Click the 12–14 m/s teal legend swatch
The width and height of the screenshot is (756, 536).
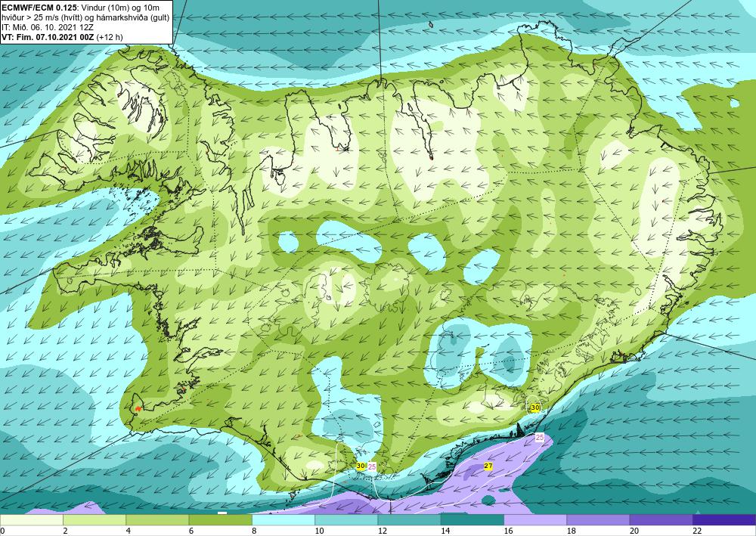click(409, 520)
